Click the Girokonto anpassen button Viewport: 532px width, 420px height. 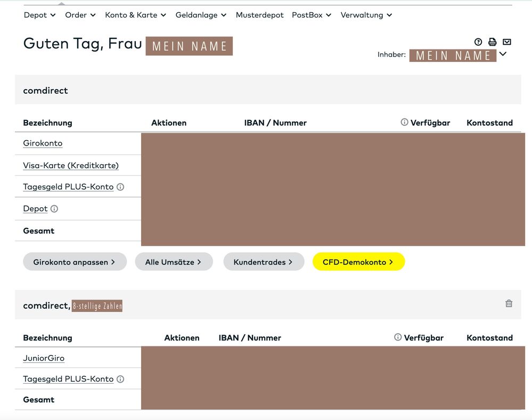click(x=75, y=262)
